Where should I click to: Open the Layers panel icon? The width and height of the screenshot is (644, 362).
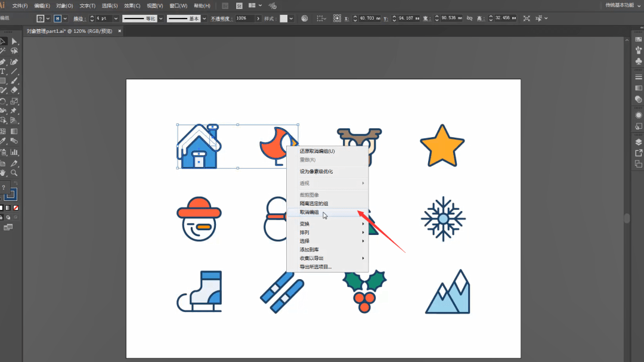tap(639, 142)
